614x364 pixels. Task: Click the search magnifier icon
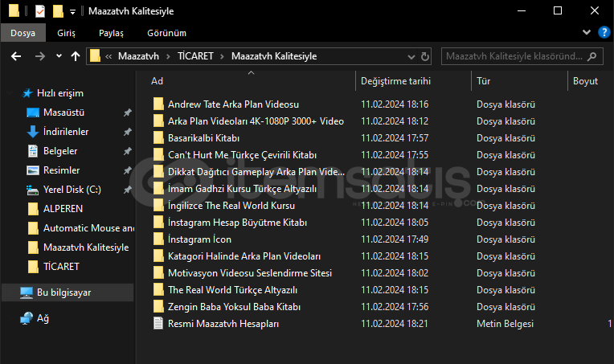tap(592, 56)
